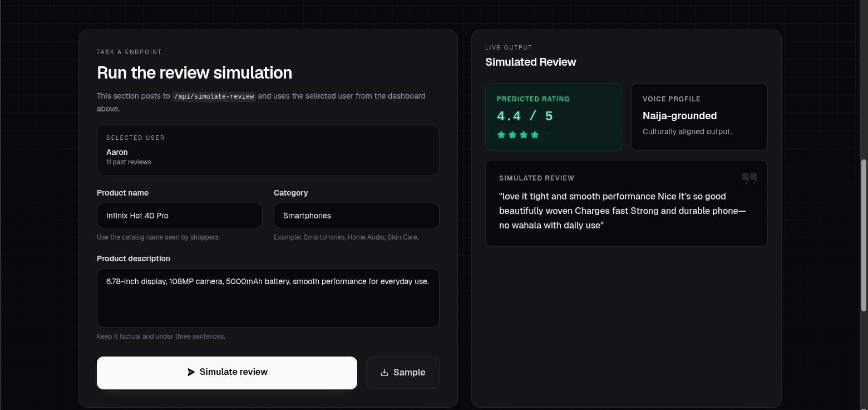Click the download icon on Sample button

click(x=384, y=372)
